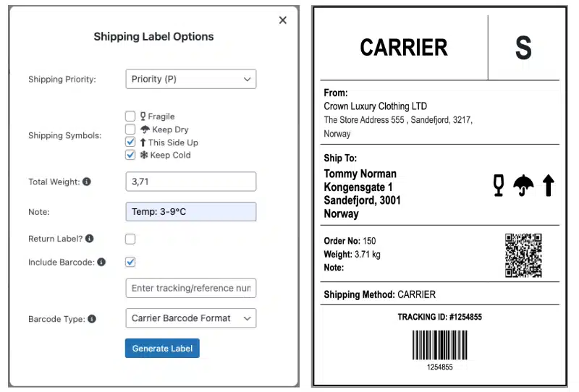
Task: Check the Keep Dry checkbox
Action: coord(130,129)
